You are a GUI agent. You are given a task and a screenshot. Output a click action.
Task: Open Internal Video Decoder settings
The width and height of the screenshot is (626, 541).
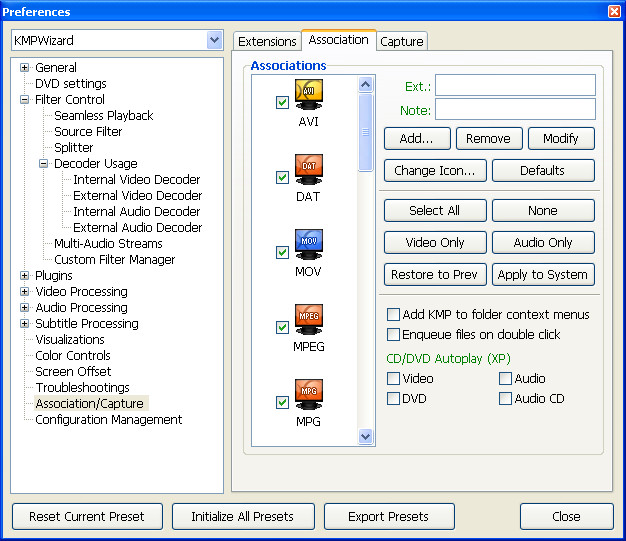click(x=137, y=179)
